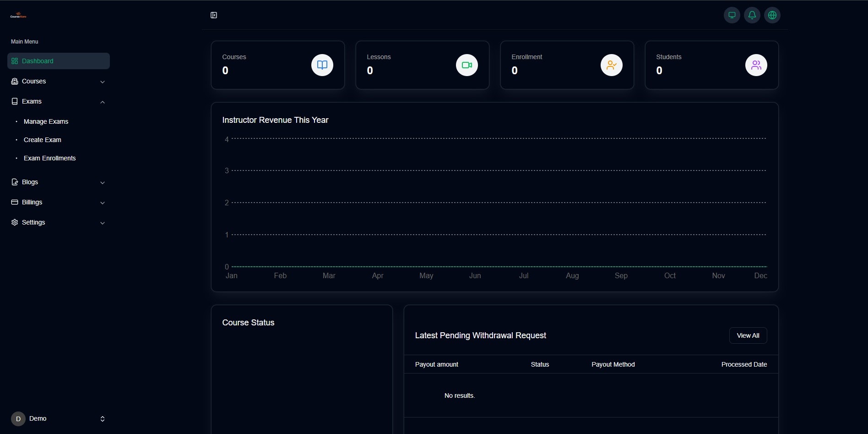Screen dimensions: 868x434
Task: Expand the Settings menu chevron
Action: coord(103,223)
